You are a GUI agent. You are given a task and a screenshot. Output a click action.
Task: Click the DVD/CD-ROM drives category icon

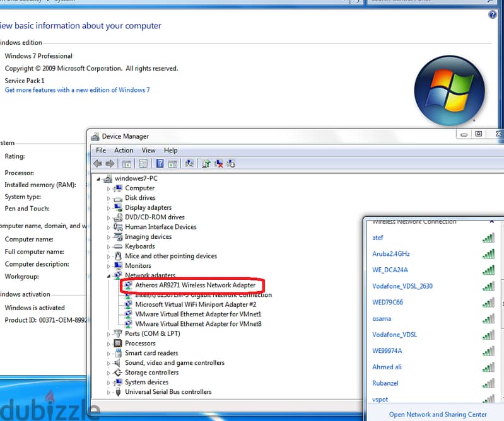(x=118, y=217)
